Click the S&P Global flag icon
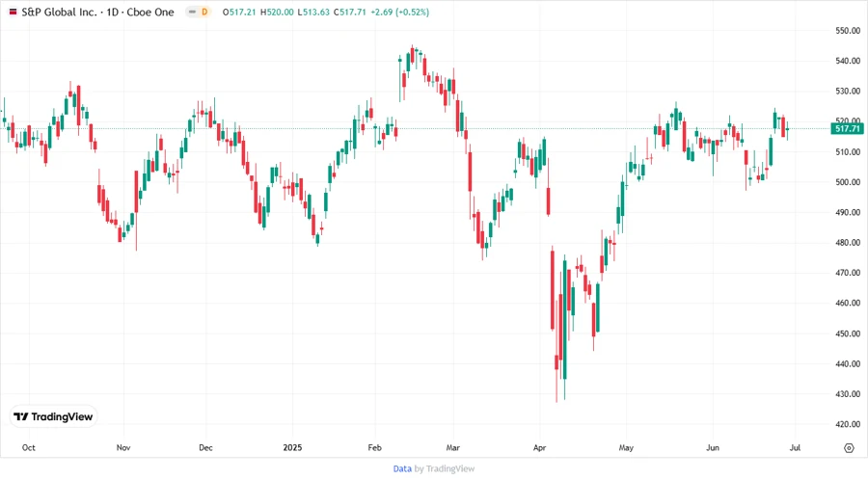 tap(12, 12)
